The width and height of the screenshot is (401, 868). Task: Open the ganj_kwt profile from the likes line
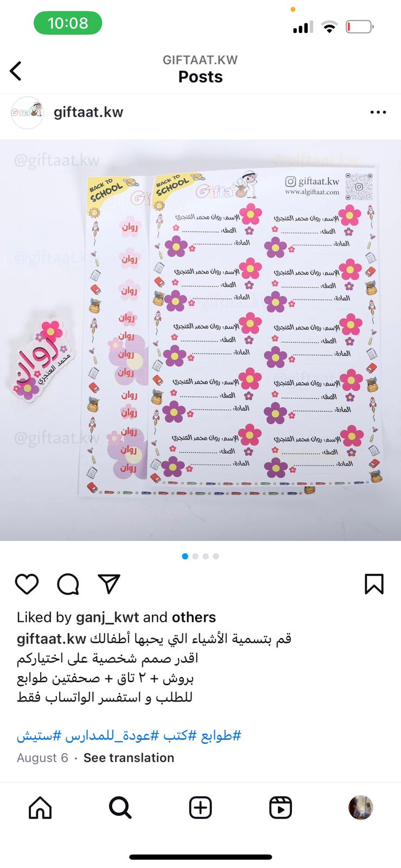tap(108, 617)
